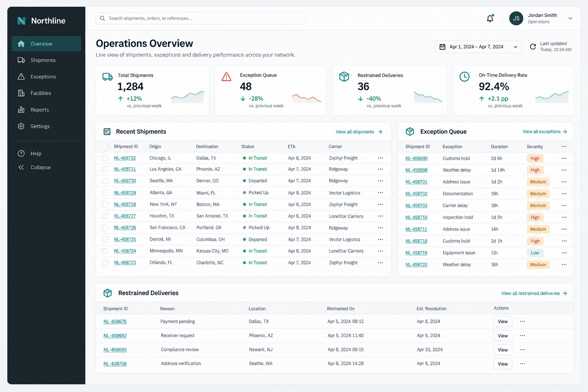Screen dimensions: 588x392
Task: Check the row box for NL-458723
Action: (x=105, y=263)
